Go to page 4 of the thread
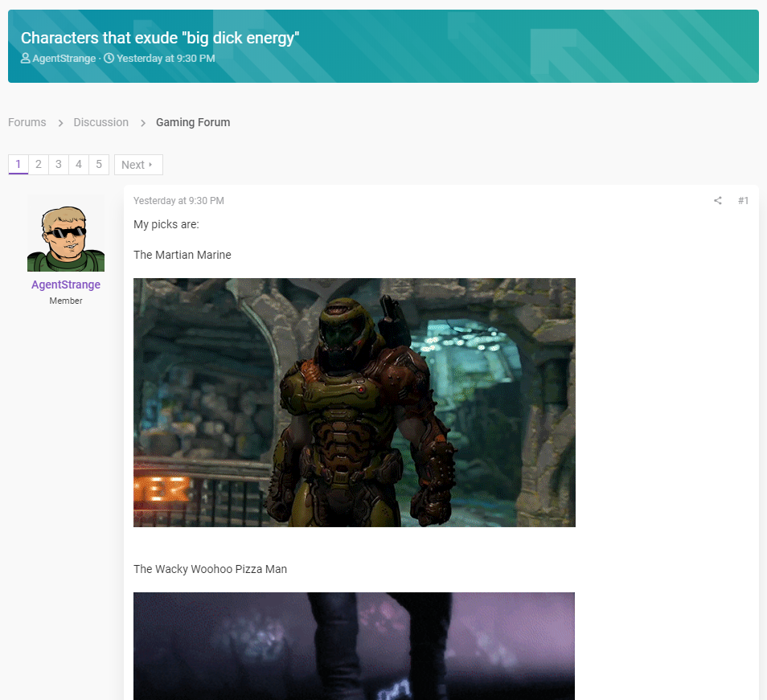The height and width of the screenshot is (700, 767). tap(78, 164)
